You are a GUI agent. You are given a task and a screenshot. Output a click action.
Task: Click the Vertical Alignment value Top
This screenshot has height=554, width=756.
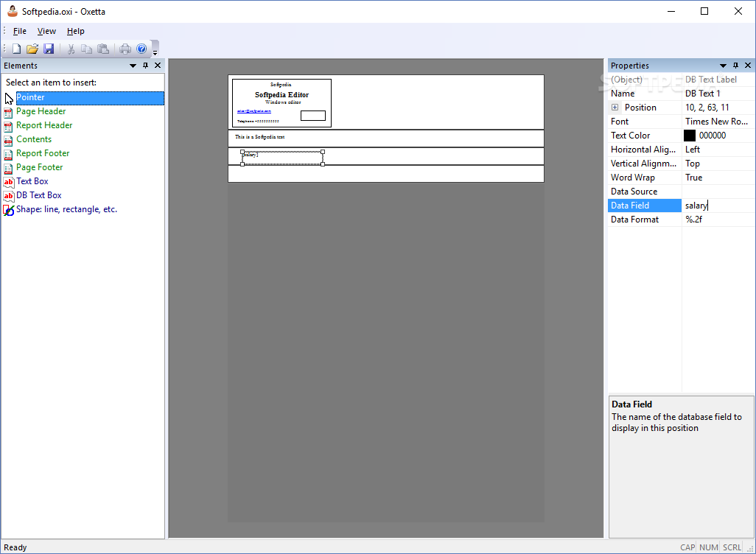pos(718,164)
